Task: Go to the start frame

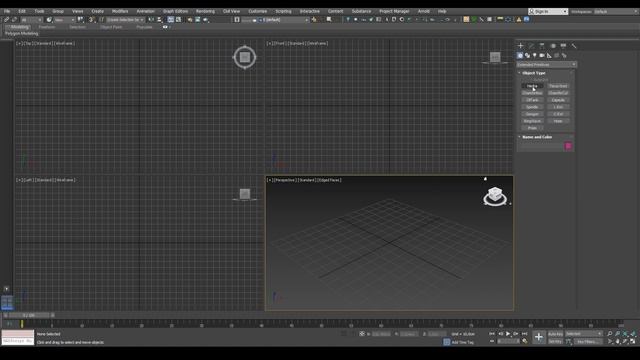Action: pyautogui.click(x=492, y=334)
